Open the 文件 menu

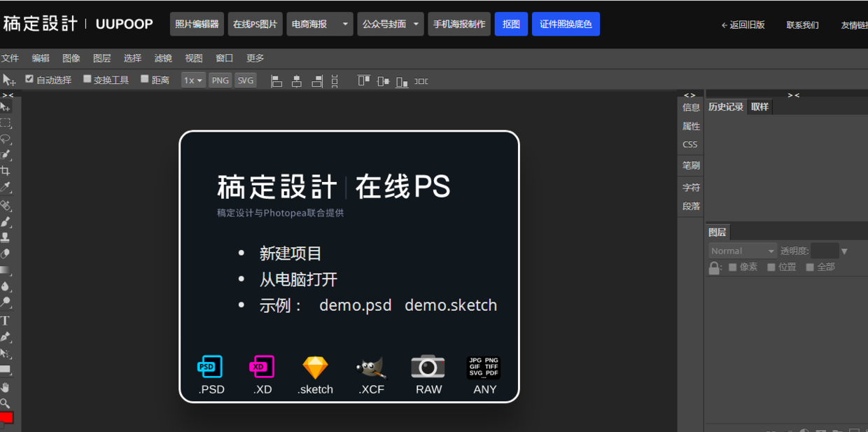pos(10,58)
